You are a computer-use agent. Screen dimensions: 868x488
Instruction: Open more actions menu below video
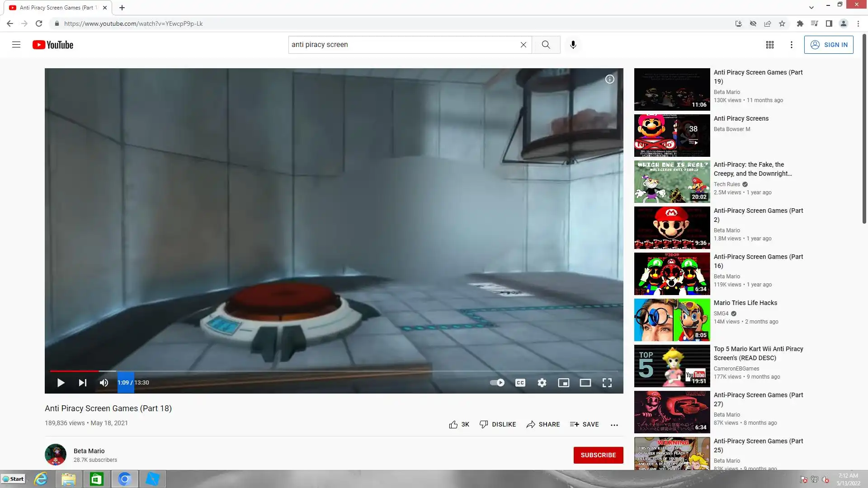(614, 425)
